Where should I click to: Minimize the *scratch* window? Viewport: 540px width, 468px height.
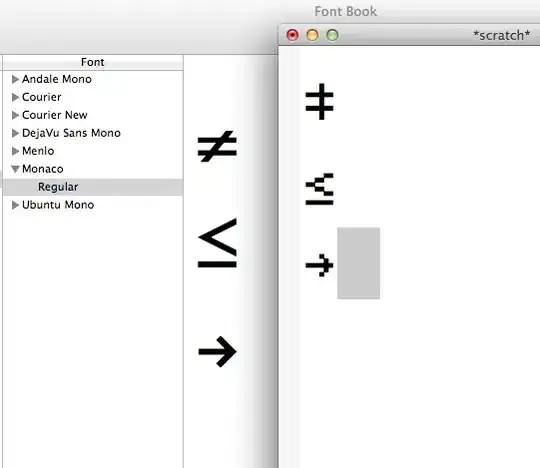click(312, 35)
